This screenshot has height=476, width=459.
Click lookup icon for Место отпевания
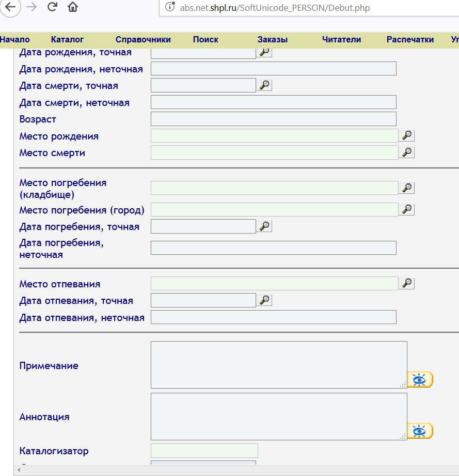tap(407, 284)
